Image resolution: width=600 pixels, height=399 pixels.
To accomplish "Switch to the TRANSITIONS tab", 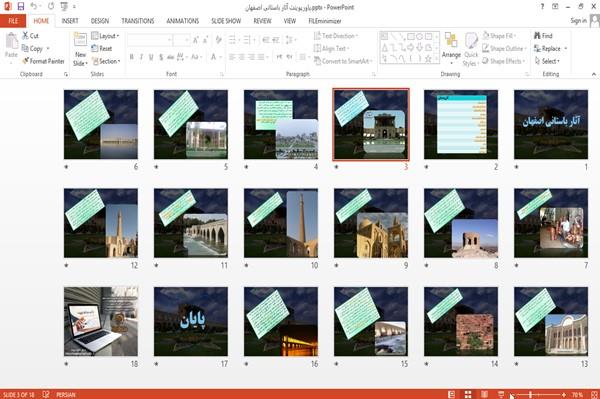I will [138, 21].
